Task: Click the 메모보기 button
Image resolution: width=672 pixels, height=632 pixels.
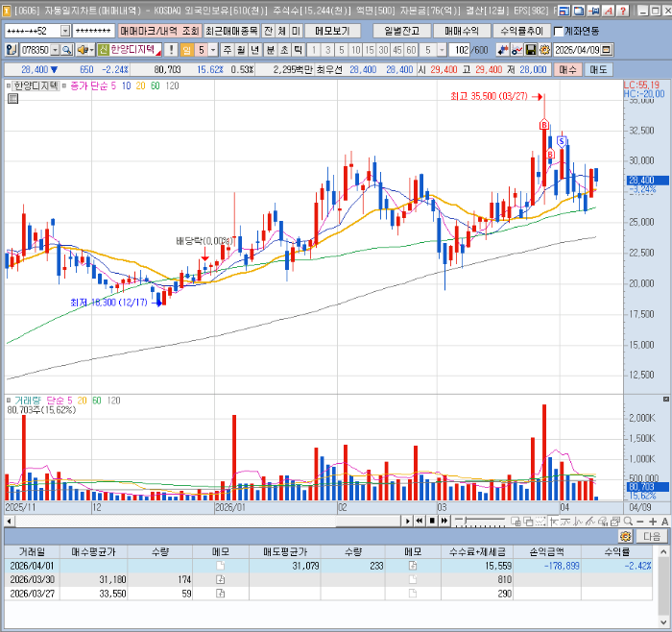Action: pyautogui.click(x=332, y=31)
